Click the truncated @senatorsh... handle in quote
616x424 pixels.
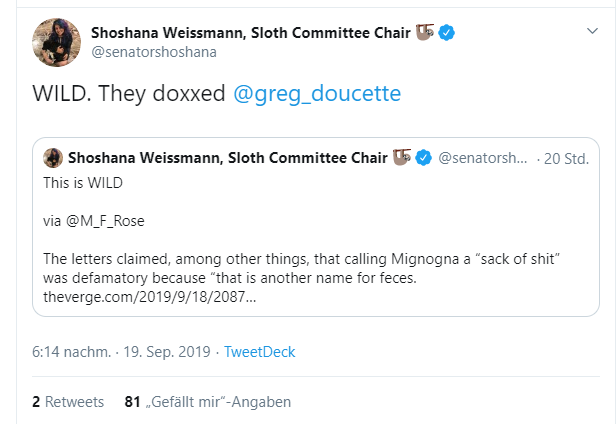[x=483, y=158]
